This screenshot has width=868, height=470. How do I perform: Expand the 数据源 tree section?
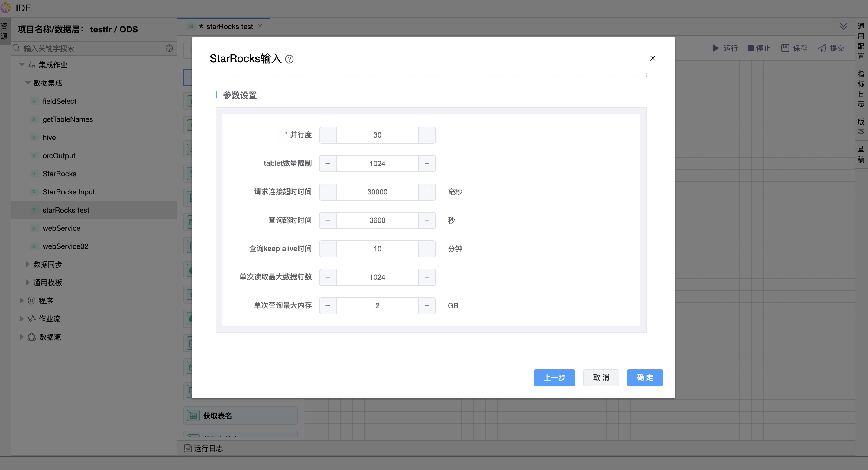pos(21,337)
